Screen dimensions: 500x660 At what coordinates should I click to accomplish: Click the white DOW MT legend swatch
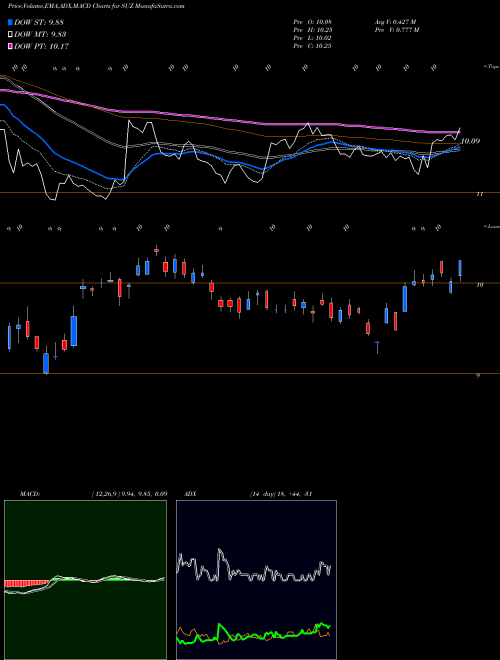pyautogui.click(x=10, y=35)
